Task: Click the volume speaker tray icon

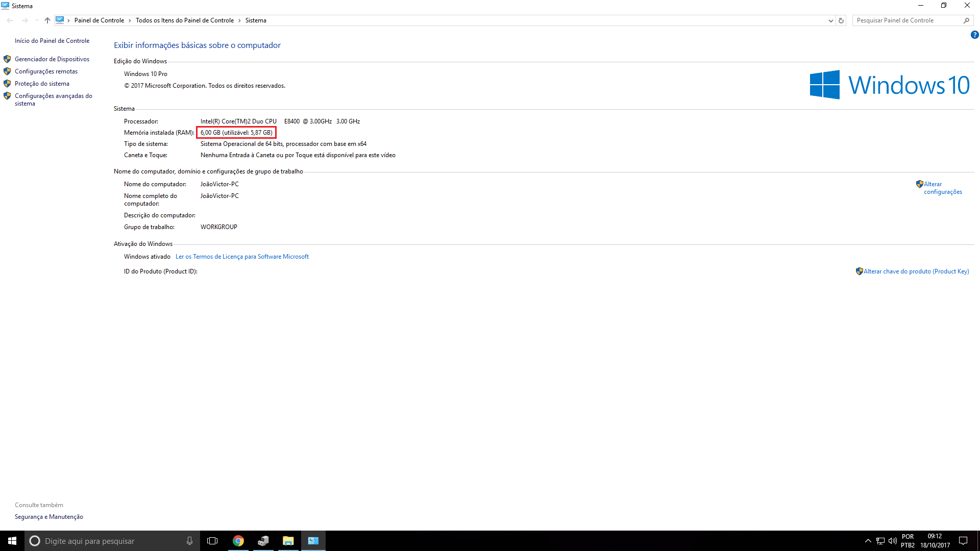Action: click(x=893, y=541)
